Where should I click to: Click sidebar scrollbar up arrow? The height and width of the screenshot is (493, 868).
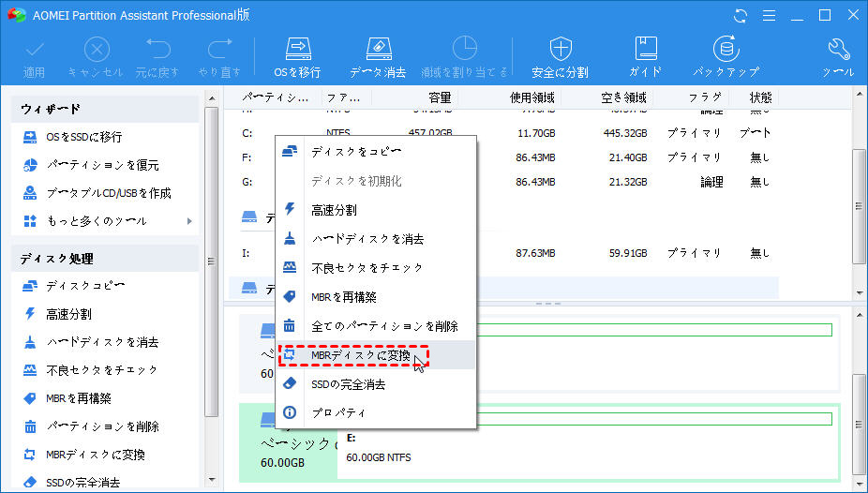tap(212, 98)
